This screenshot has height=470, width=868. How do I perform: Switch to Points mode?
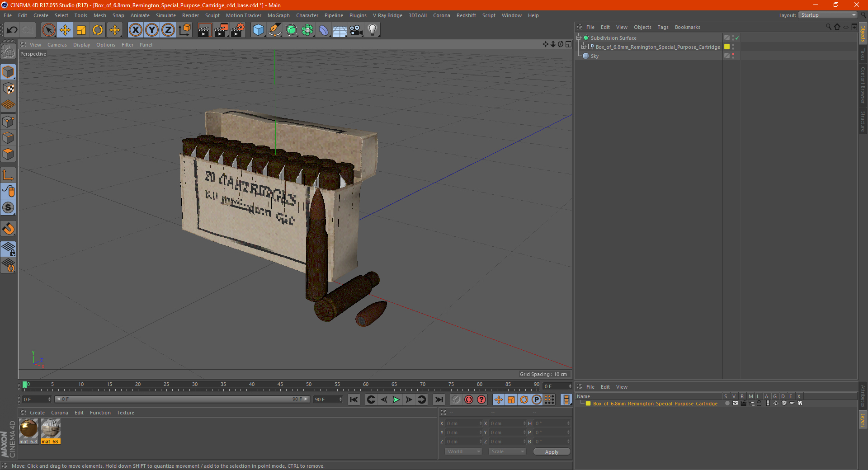[x=8, y=122]
